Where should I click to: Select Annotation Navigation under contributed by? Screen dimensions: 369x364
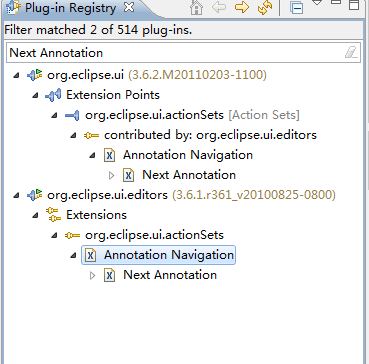[x=188, y=155]
